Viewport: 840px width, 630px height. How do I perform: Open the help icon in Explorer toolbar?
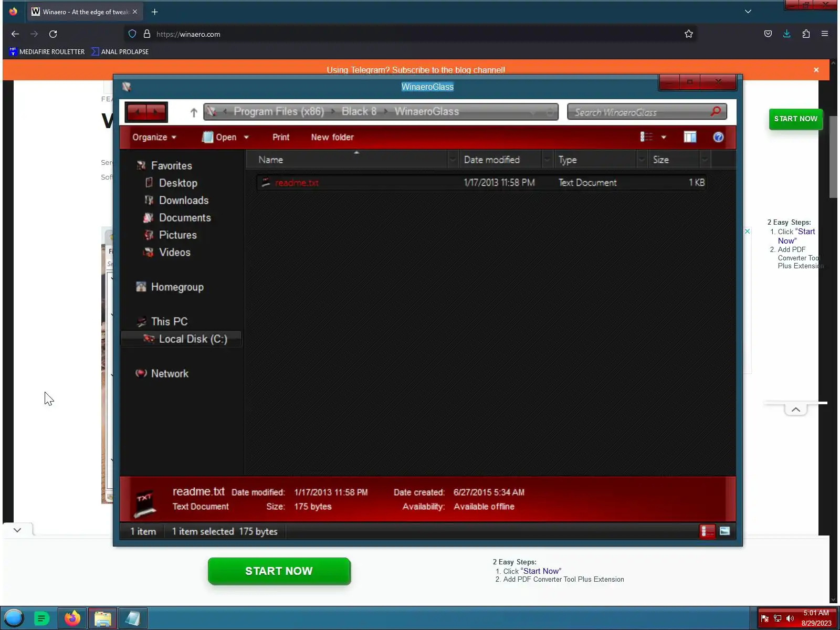[x=718, y=137]
